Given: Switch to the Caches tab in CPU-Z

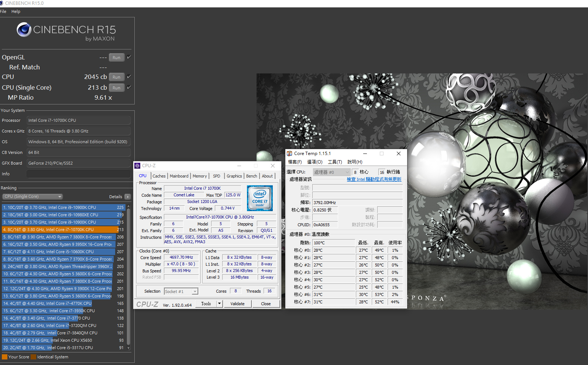Looking at the screenshot, I should pos(159,176).
